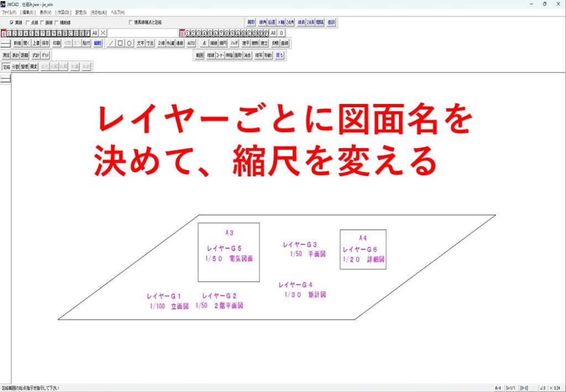The image size is (566, 392).
Task: Open the 設定(S) menu
Action: (x=81, y=12)
